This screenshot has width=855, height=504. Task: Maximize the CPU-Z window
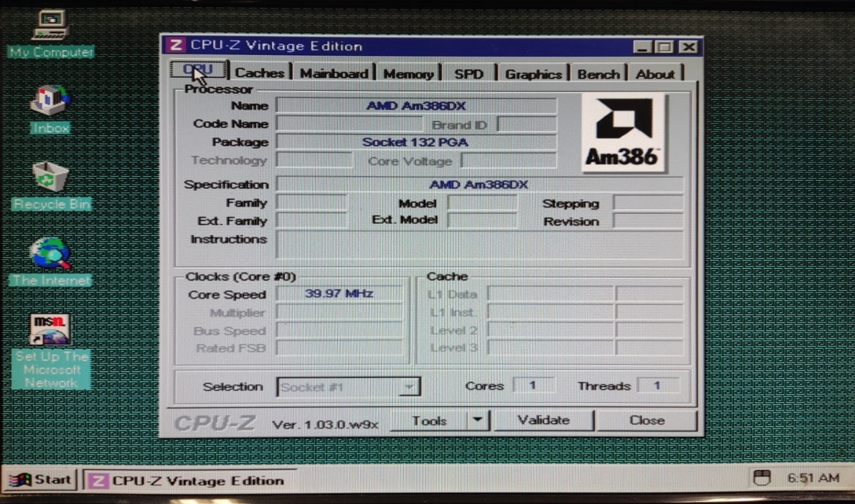(664, 47)
